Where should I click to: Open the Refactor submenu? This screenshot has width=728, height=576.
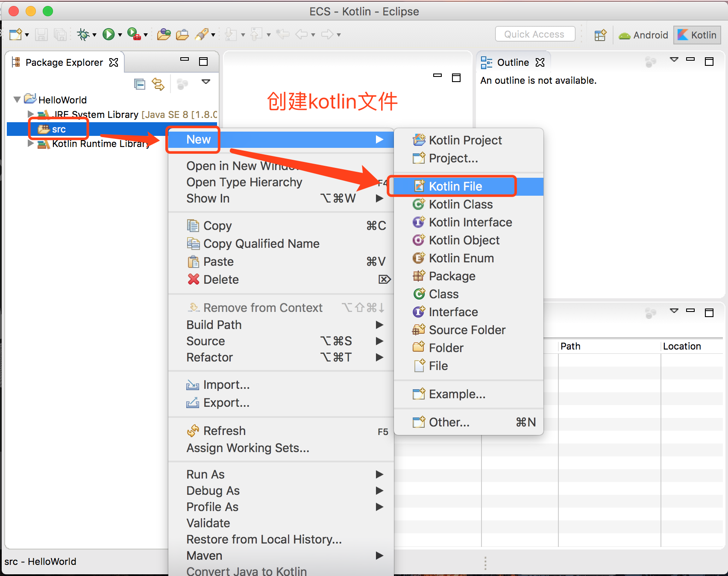(x=281, y=357)
